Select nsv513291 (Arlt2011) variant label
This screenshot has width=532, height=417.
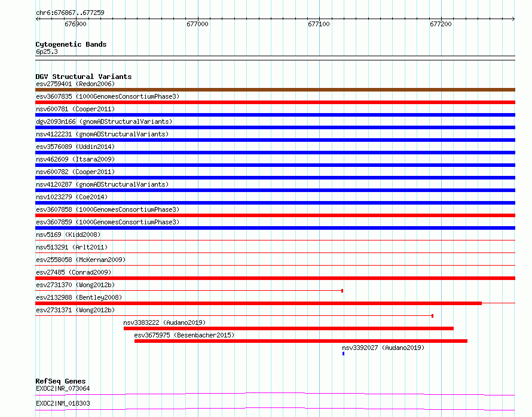pyautogui.click(x=72, y=247)
